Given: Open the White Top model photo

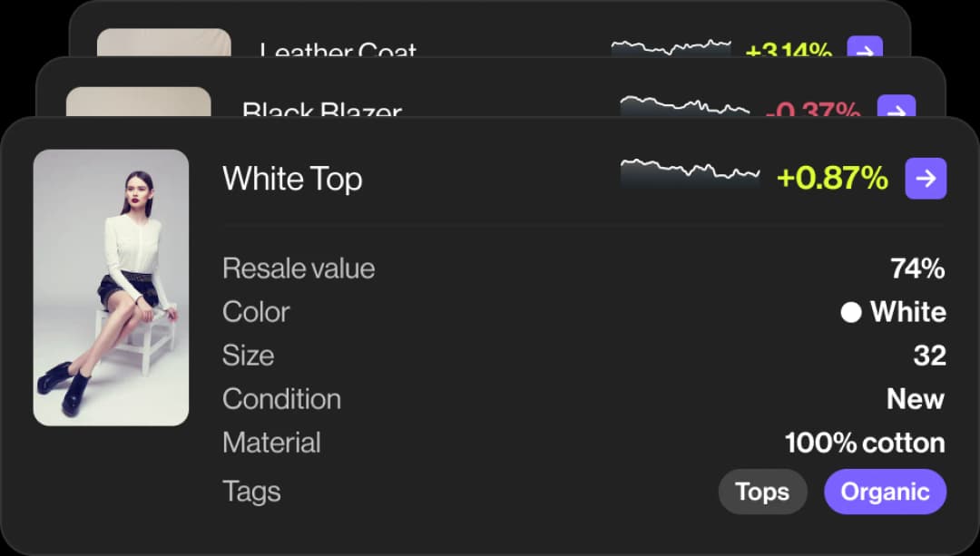Looking at the screenshot, I should (111, 288).
